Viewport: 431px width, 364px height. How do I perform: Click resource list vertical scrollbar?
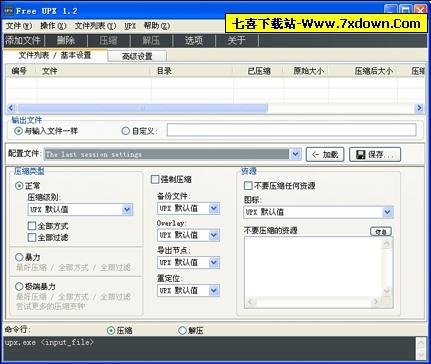pos(387,267)
